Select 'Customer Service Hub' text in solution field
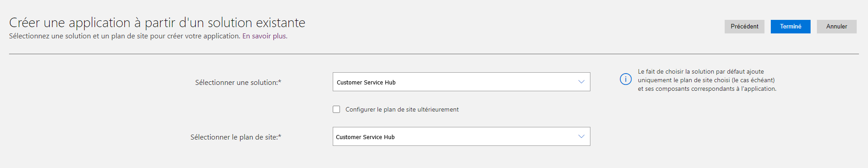Viewport: 868px width, 168px height. click(366, 83)
